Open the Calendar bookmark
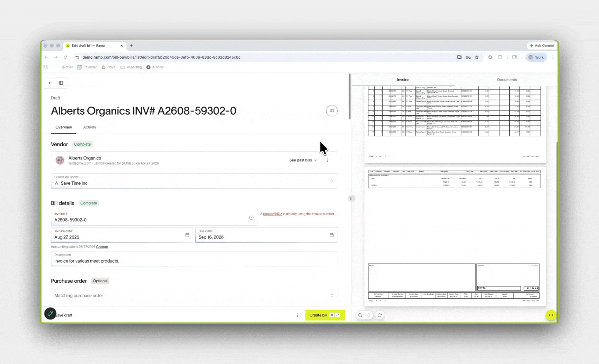This screenshot has height=364, width=599. pyautogui.click(x=87, y=67)
